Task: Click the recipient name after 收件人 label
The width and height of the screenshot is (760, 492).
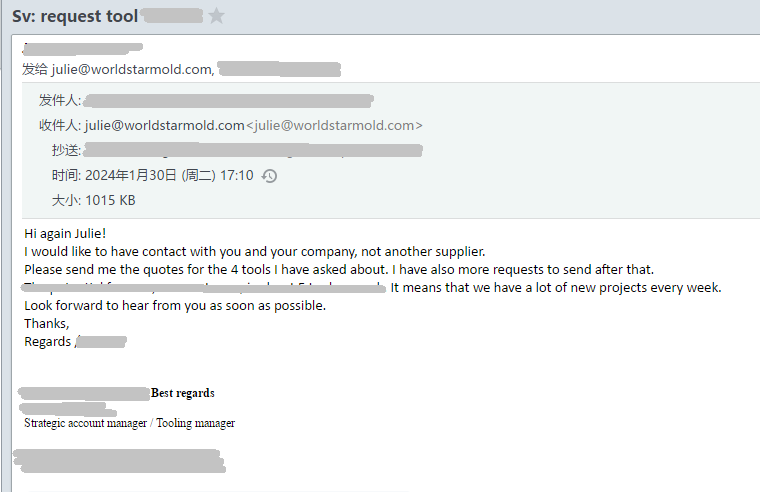Action: coord(165,125)
